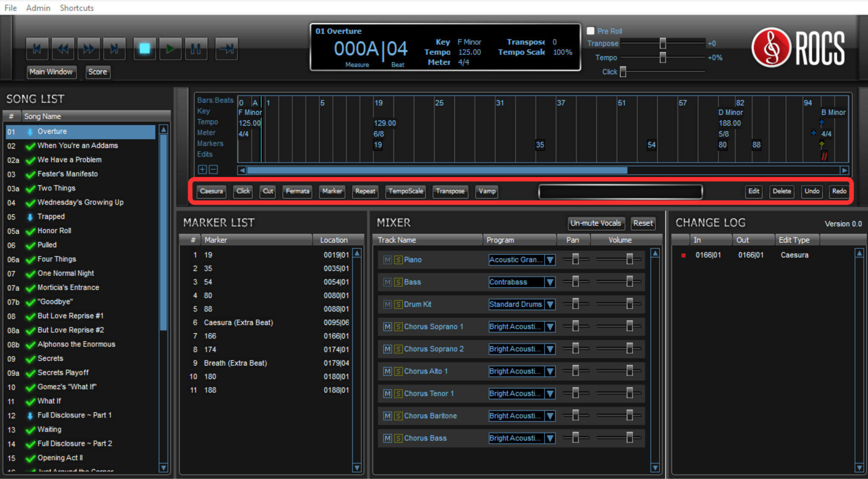Select the song Trapped in the song list

pyautogui.click(x=51, y=216)
